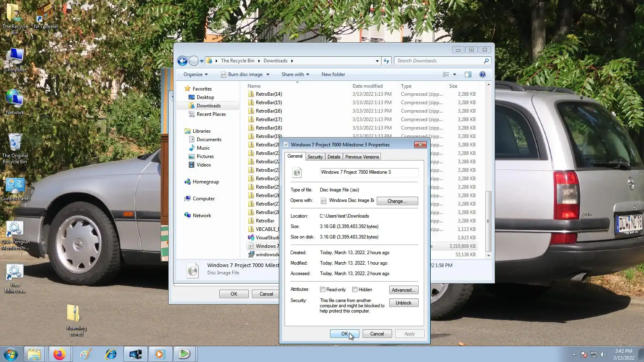644x362 pixels.
Task: Open the help icon in the Explorer toolbar
Action: tap(483, 74)
